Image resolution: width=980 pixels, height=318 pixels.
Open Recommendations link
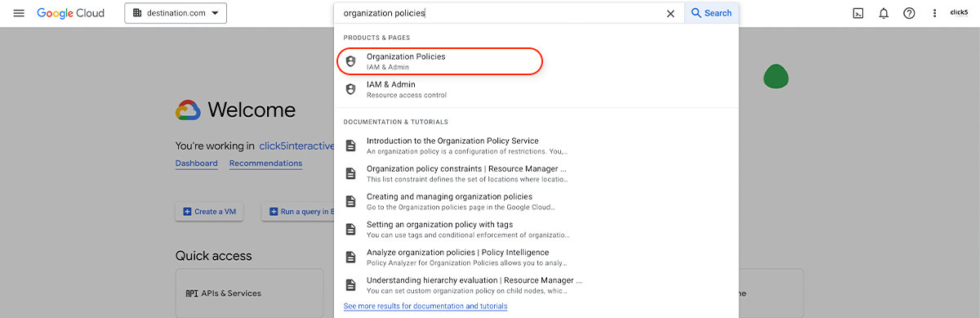[x=265, y=163]
